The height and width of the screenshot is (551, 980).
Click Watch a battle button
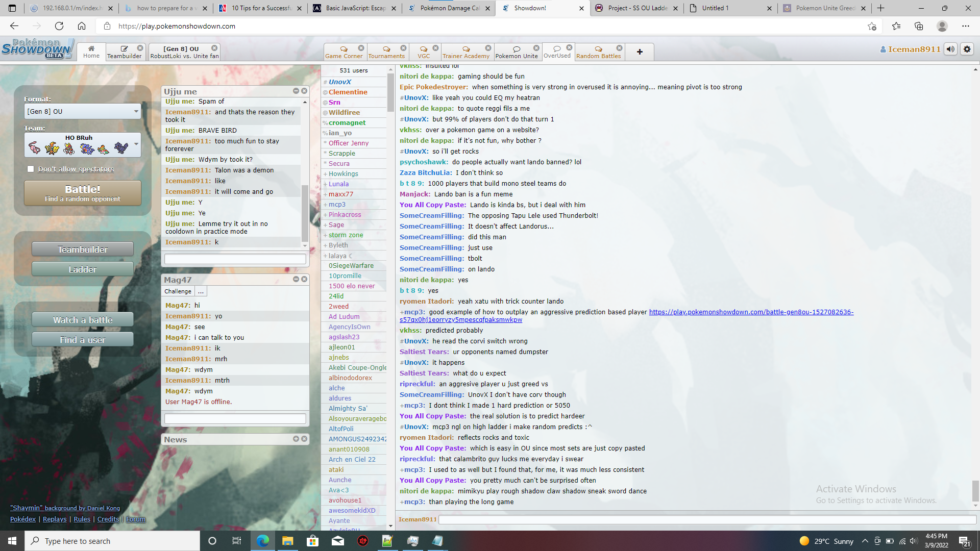(83, 320)
